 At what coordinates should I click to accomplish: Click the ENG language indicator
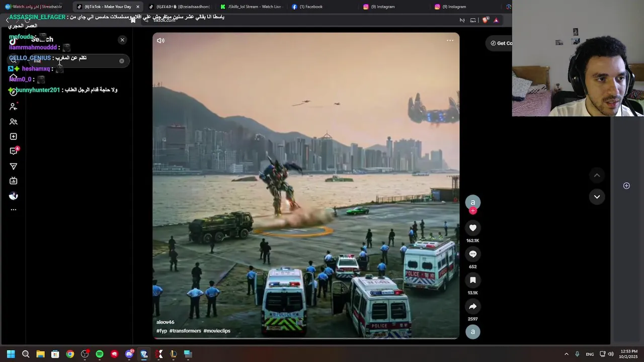[590, 354]
